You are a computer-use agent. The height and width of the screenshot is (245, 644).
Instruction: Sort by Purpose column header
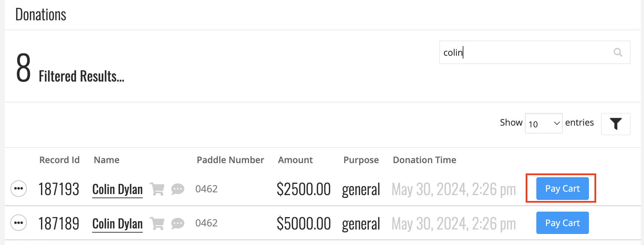(x=361, y=160)
